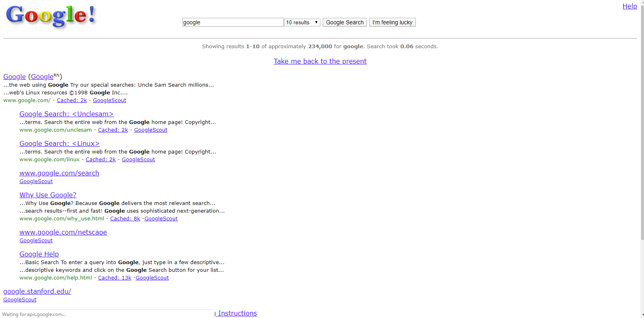Open cached copy of www.google.com/linux
The height and width of the screenshot is (318, 644).
101,160
